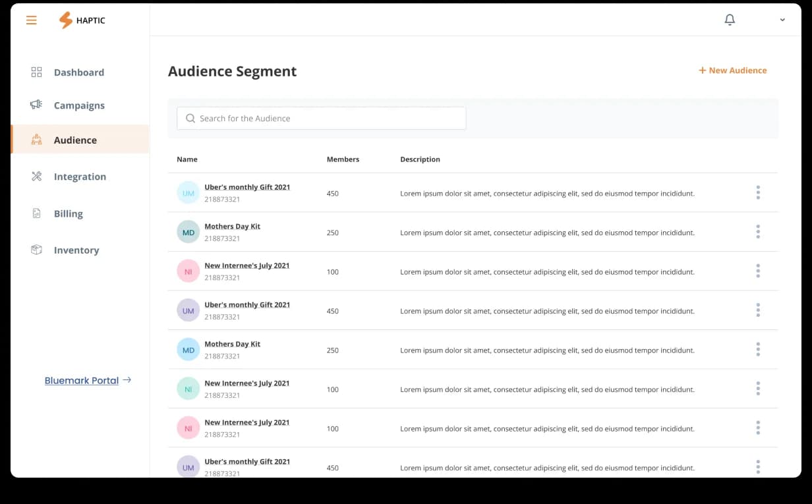
Task: Open the hamburger menu in the sidebar header
Action: coord(32,20)
